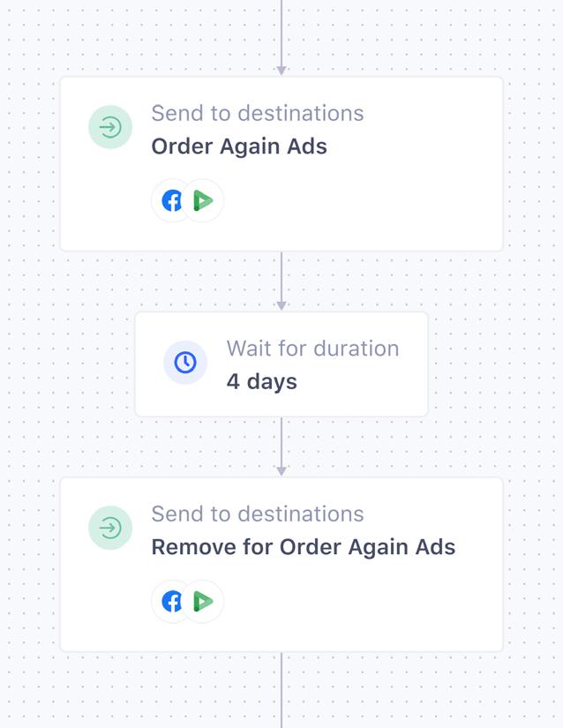Select the "Order Again Ads" step title

(x=239, y=146)
